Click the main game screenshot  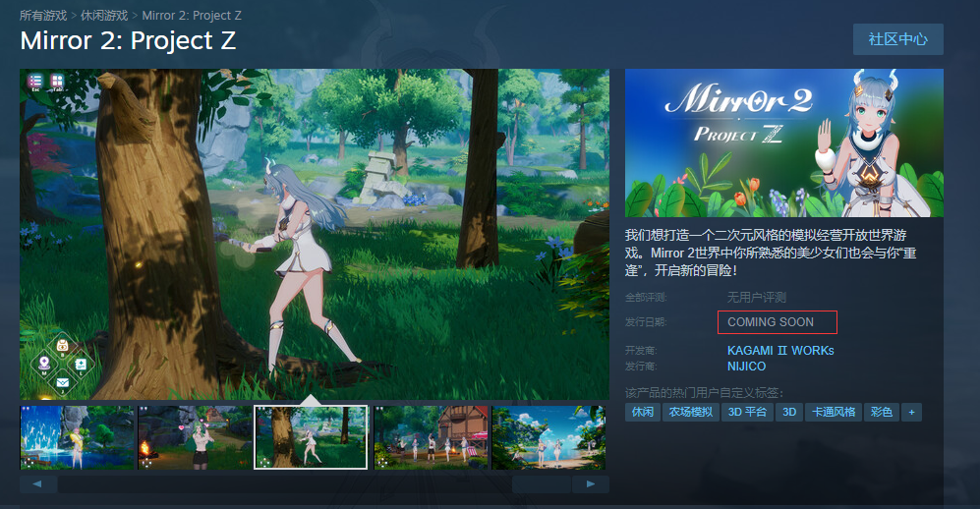315,234
